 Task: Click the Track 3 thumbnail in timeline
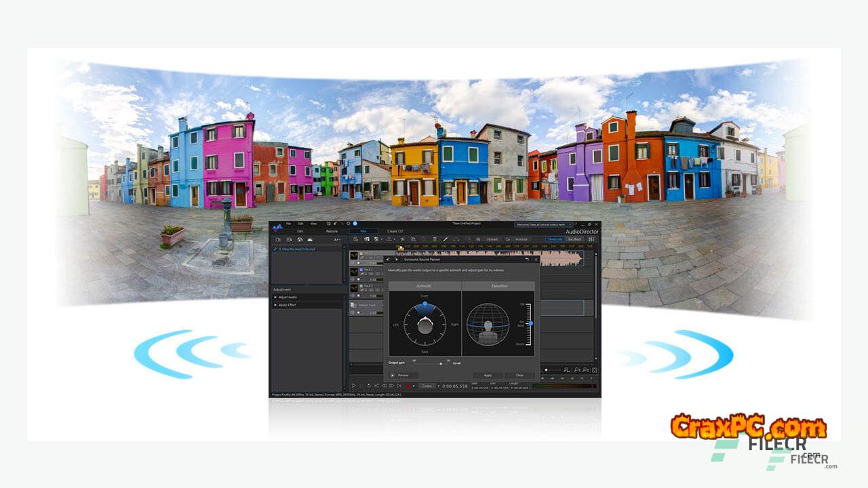(353, 287)
